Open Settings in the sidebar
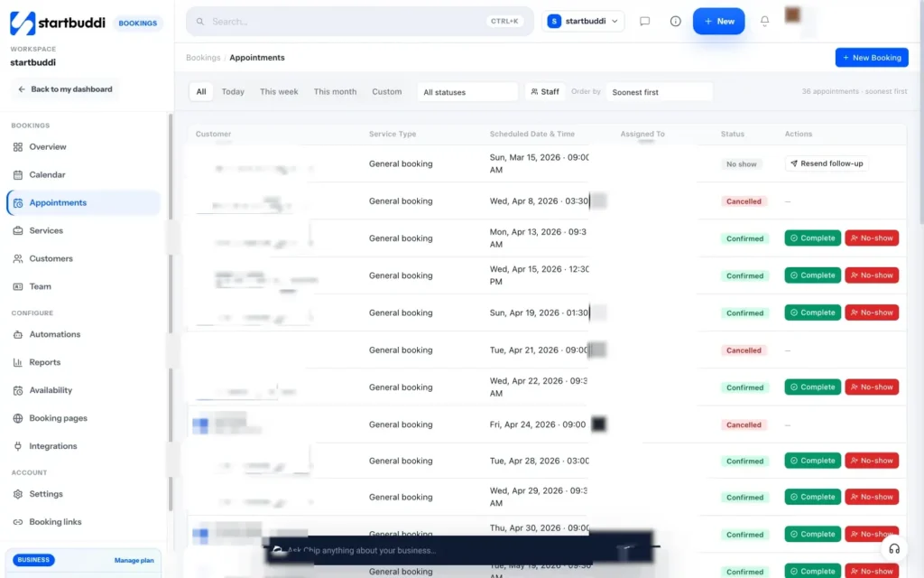This screenshot has height=578, width=924. (46, 494)
